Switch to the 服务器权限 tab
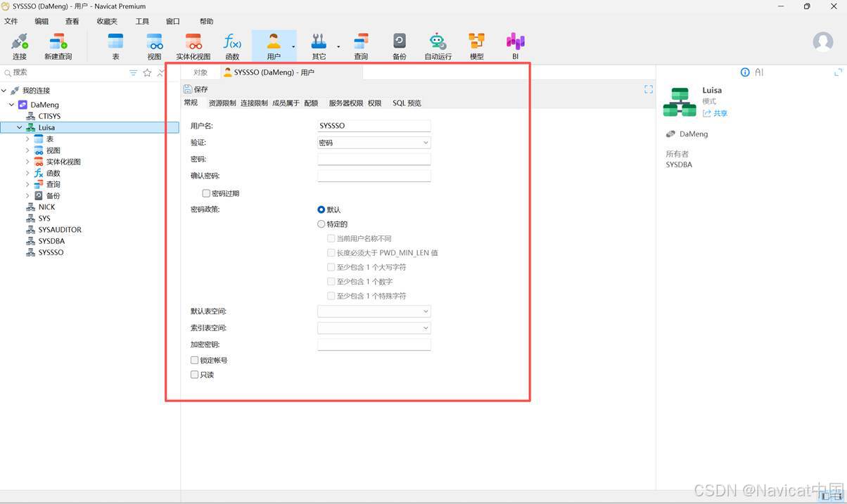Viewport: 847px width, 504px height. pos(346,103)
